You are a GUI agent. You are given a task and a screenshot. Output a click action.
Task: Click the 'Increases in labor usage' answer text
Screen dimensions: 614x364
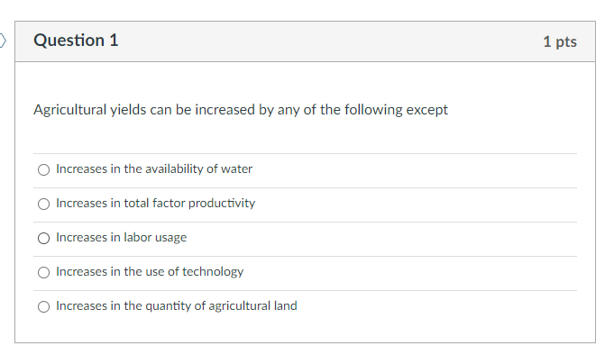coord(122,237)
